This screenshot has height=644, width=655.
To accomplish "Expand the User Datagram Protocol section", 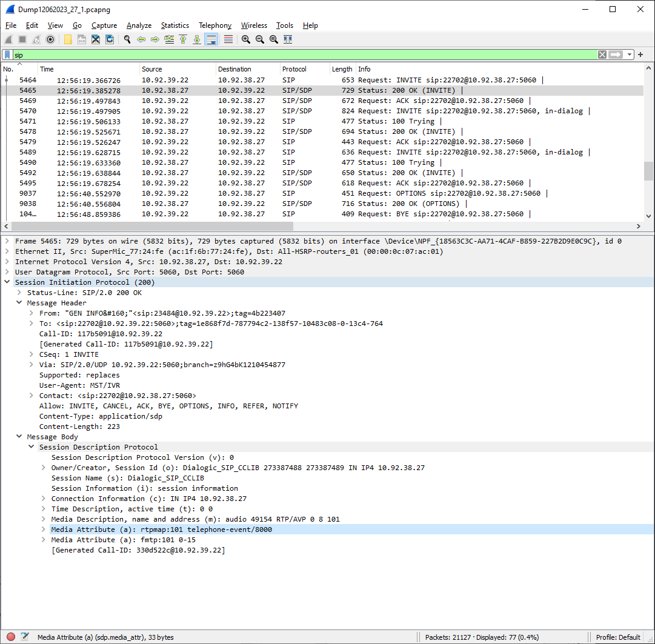I will coord(7,272).
